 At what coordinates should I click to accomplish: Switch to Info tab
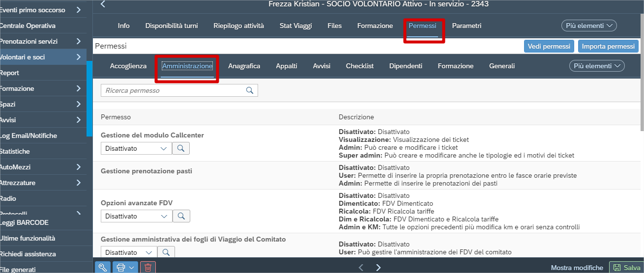coord(124,26)
